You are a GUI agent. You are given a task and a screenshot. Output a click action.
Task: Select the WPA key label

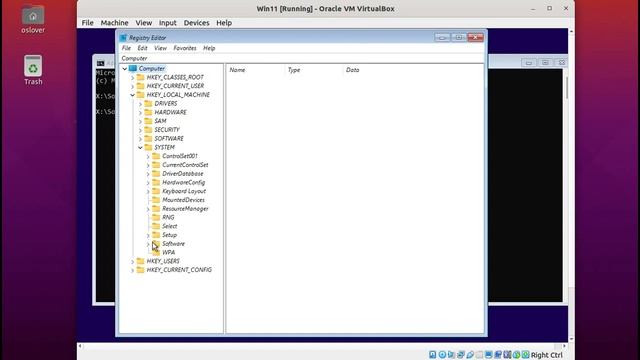point(169,252)
